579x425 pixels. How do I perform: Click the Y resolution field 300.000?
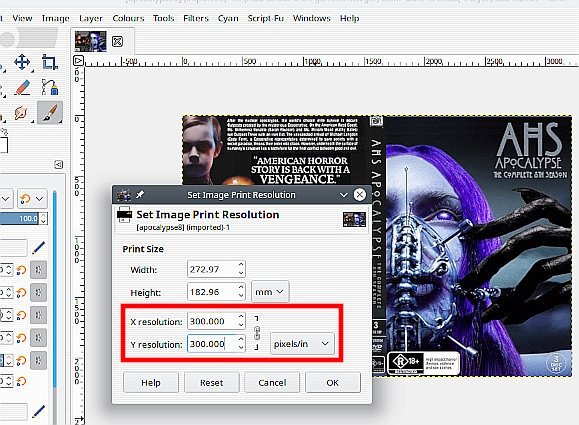pos(212,344)
